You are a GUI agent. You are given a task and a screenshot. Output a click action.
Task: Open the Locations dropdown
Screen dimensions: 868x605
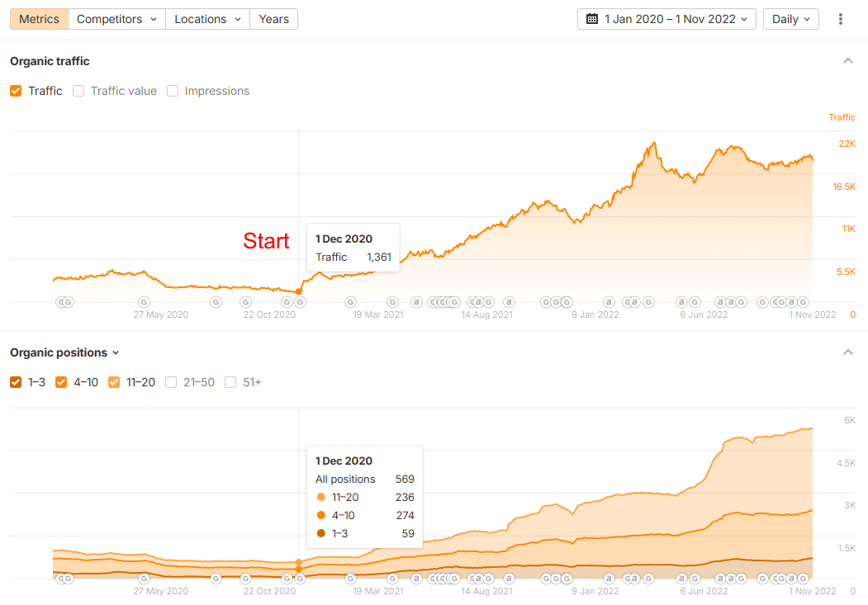[x=207, y=19]
